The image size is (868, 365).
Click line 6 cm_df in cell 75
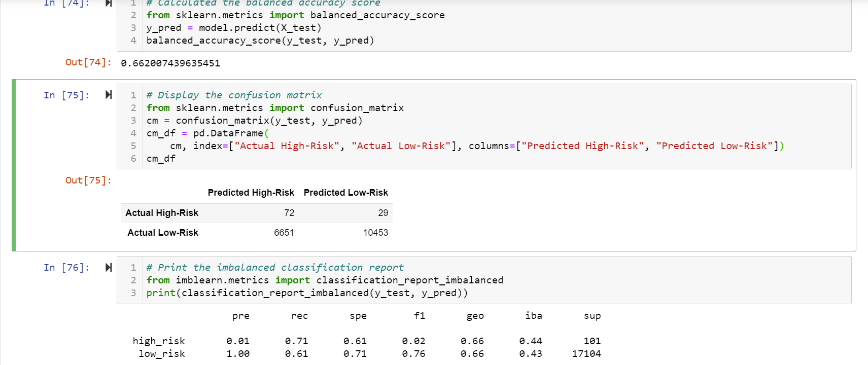161,159
